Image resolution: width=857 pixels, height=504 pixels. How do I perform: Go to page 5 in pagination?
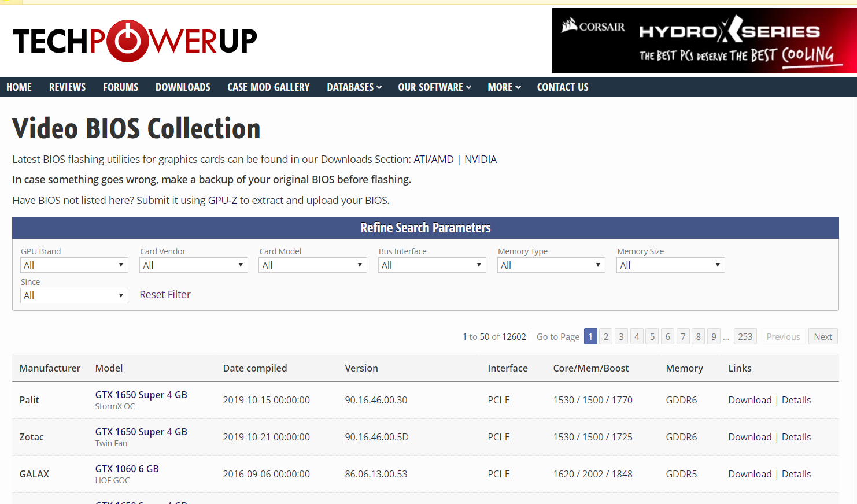pos(652,336)
